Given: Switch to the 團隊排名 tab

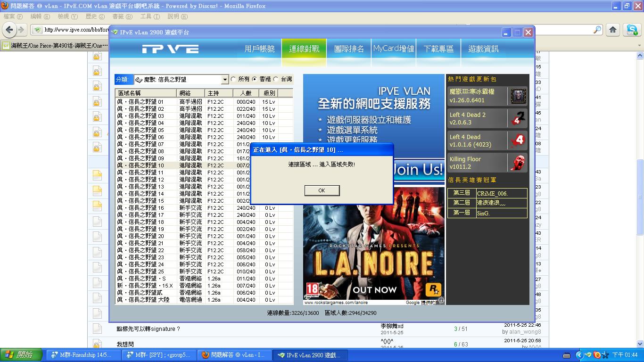Looking at the screenshot, I should pos(349,49).
